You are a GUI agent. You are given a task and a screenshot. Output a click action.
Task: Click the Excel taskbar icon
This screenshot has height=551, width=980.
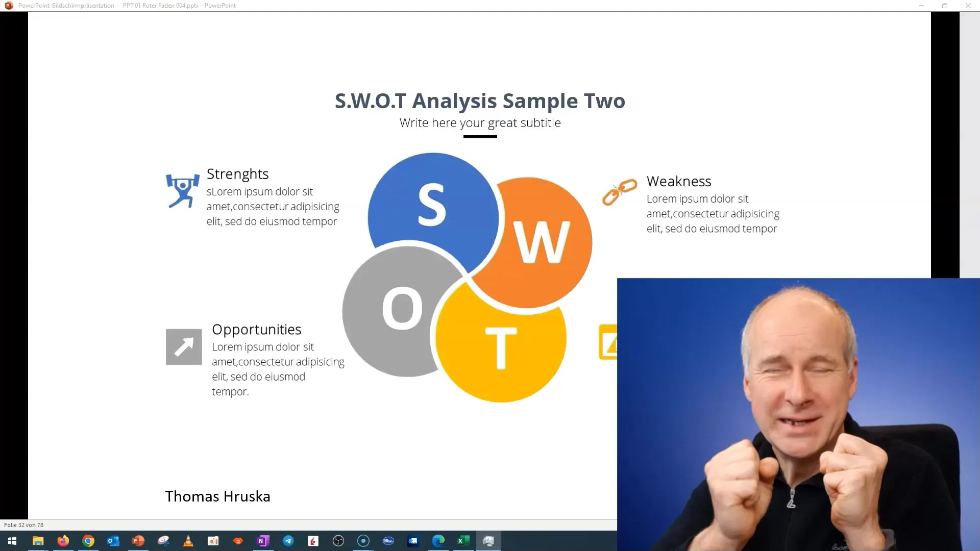click(x=463, y=540)
